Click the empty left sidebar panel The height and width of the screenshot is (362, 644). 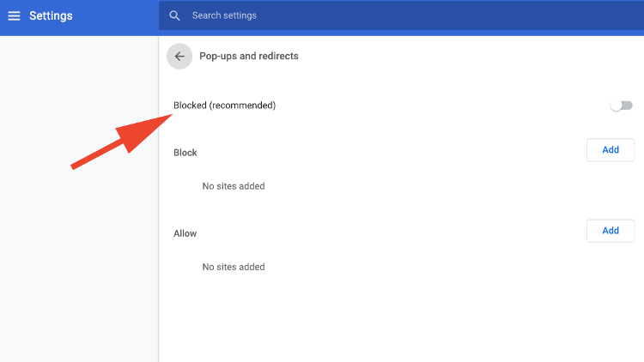(79, 246)
